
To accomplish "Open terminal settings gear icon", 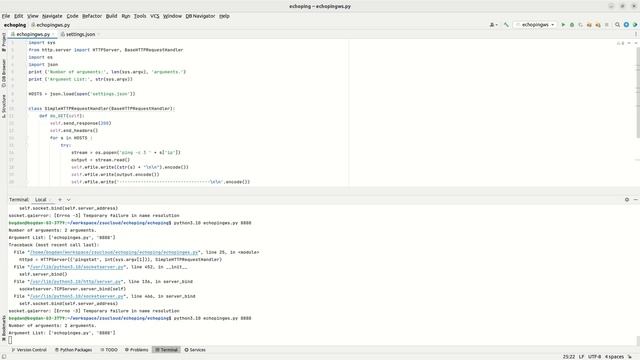I will [627, 200].
